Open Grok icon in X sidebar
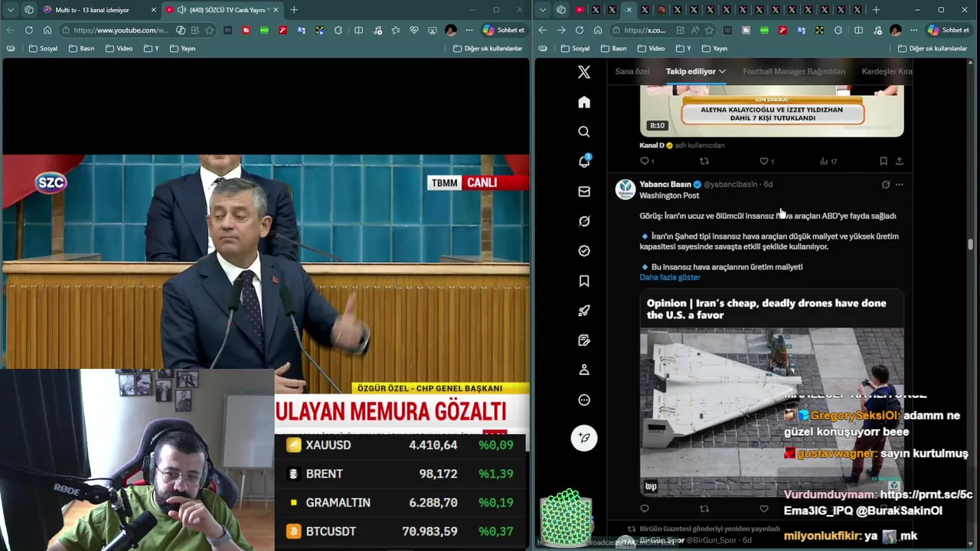 (x=584, y=221)
